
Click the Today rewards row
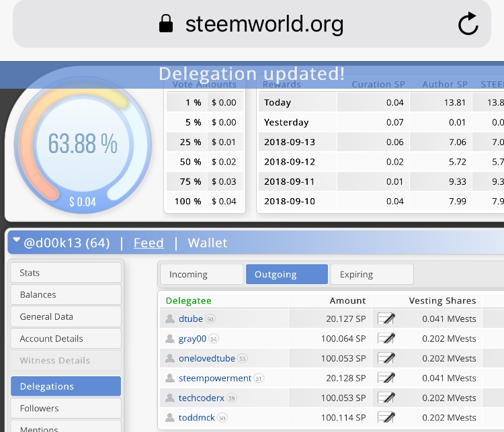click(381, 102)
